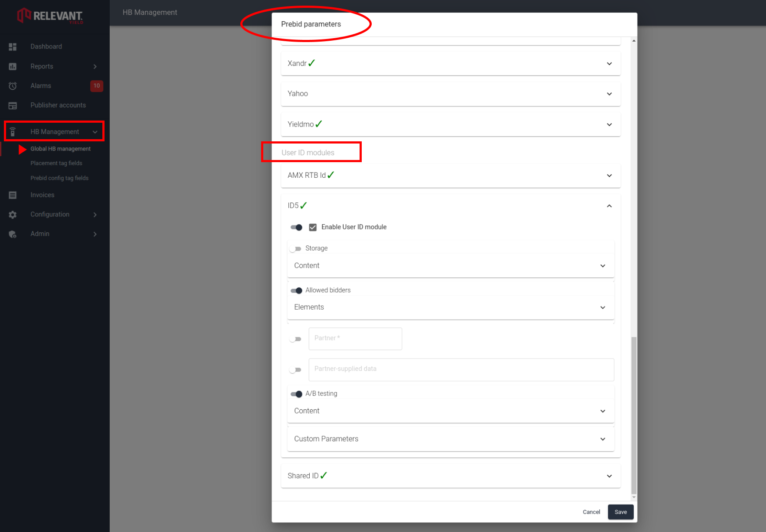Click the Partner-supplied data input field

(x=461, y=369)
